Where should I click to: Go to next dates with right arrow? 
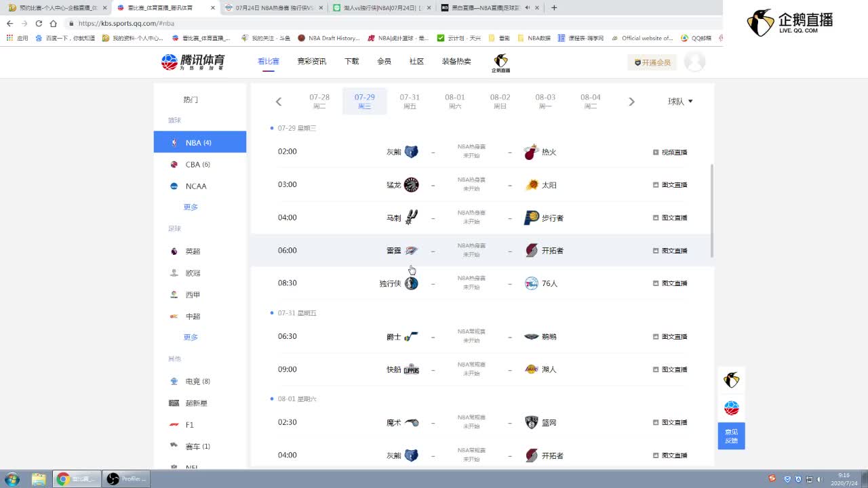point(631,102)
